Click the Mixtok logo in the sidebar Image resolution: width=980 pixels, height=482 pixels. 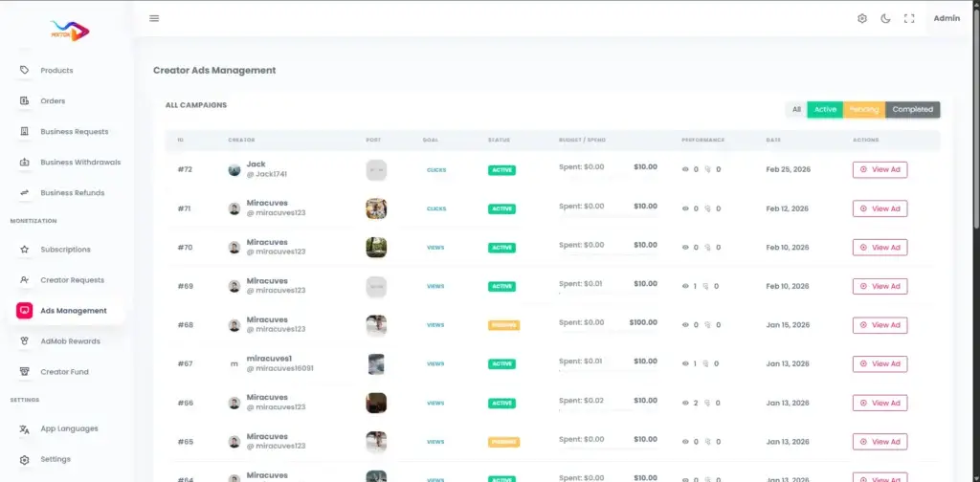70,31
